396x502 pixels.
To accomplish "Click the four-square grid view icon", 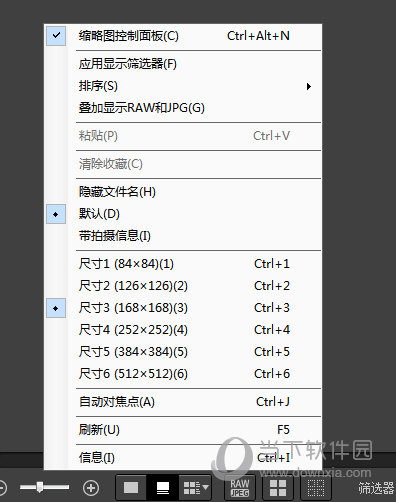I will 278,488.
